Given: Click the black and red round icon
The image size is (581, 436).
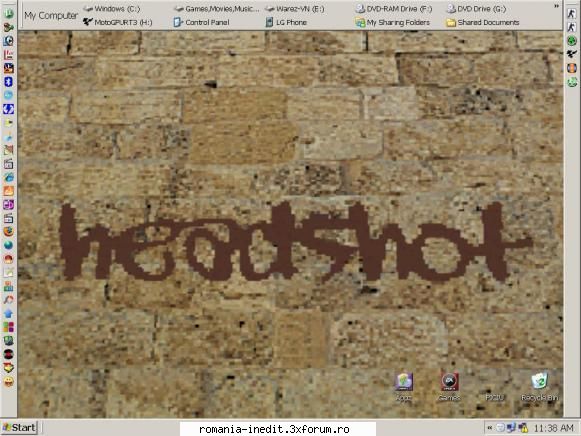Looking at the screenshot, I should pos(9,354).
